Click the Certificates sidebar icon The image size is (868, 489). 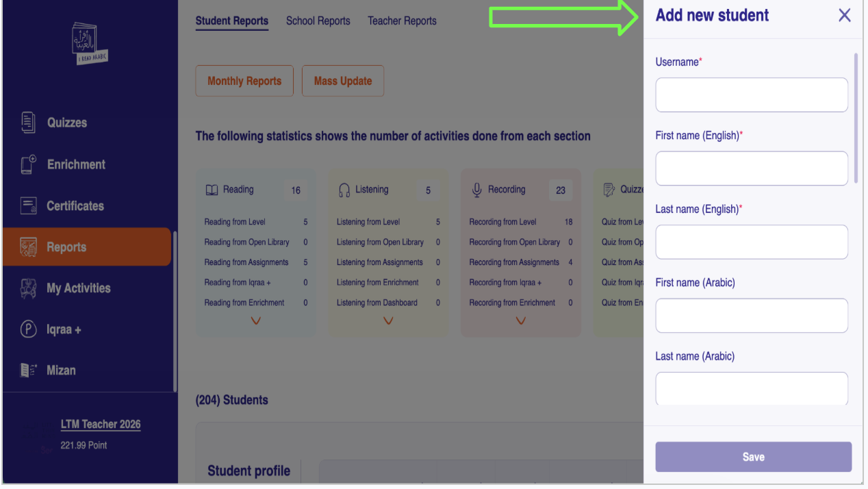click(28, 205)
